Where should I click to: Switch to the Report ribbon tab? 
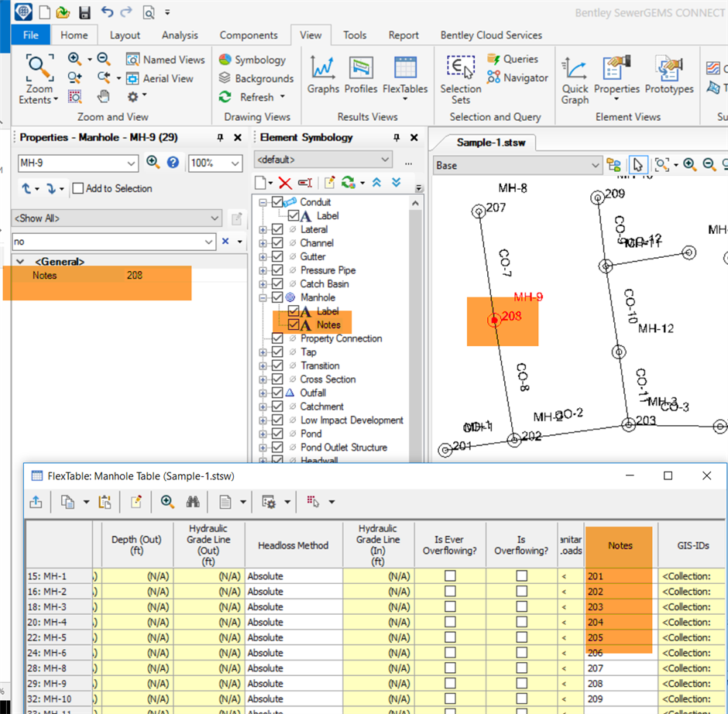point(403,36)
